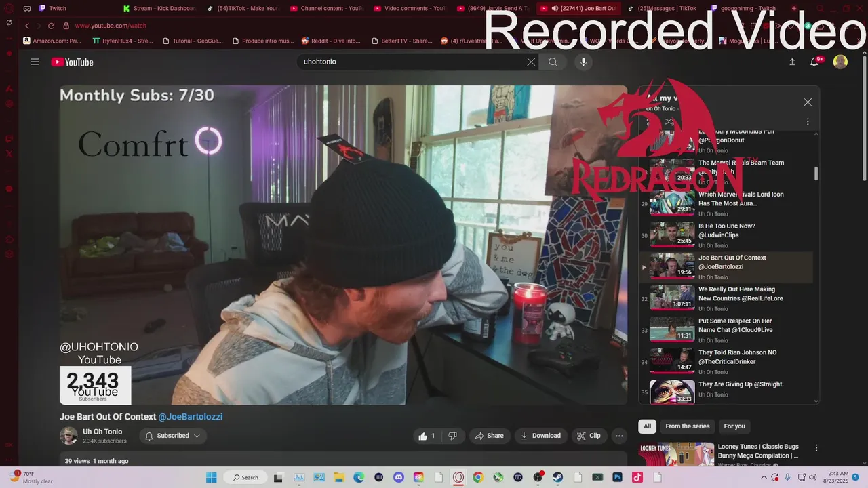
Task: Switch to the Messages | TikTok tab
Action: click(662, 9)
